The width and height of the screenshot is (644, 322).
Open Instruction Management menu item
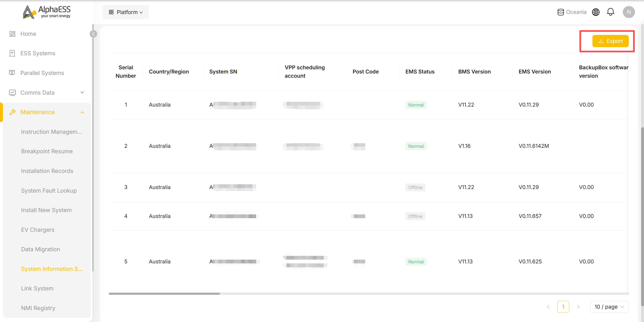(x=52, y=132)
